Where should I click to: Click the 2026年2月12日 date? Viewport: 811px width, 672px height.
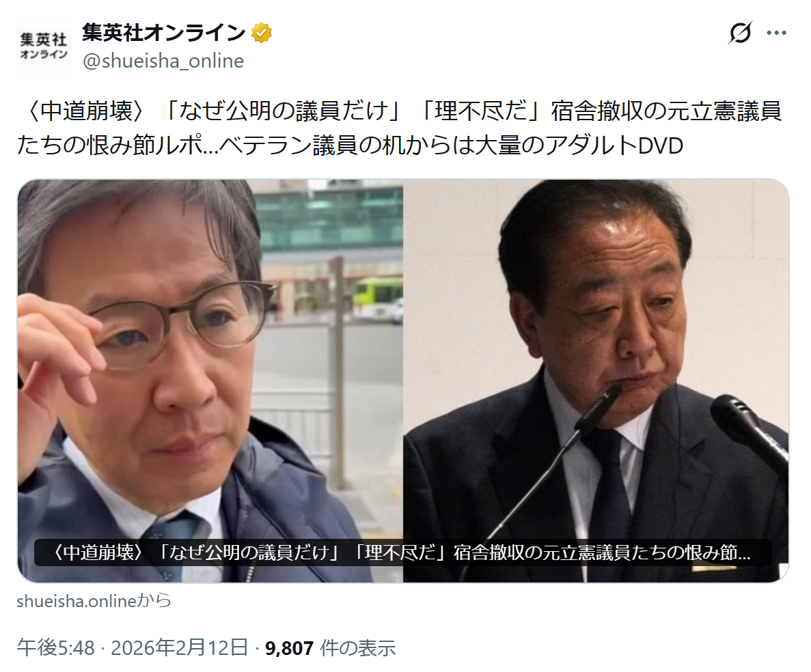point(180,647)
